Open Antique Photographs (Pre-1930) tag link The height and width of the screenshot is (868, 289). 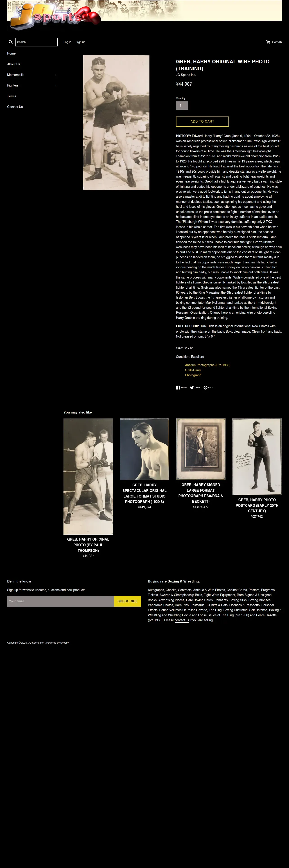point(208,365)
